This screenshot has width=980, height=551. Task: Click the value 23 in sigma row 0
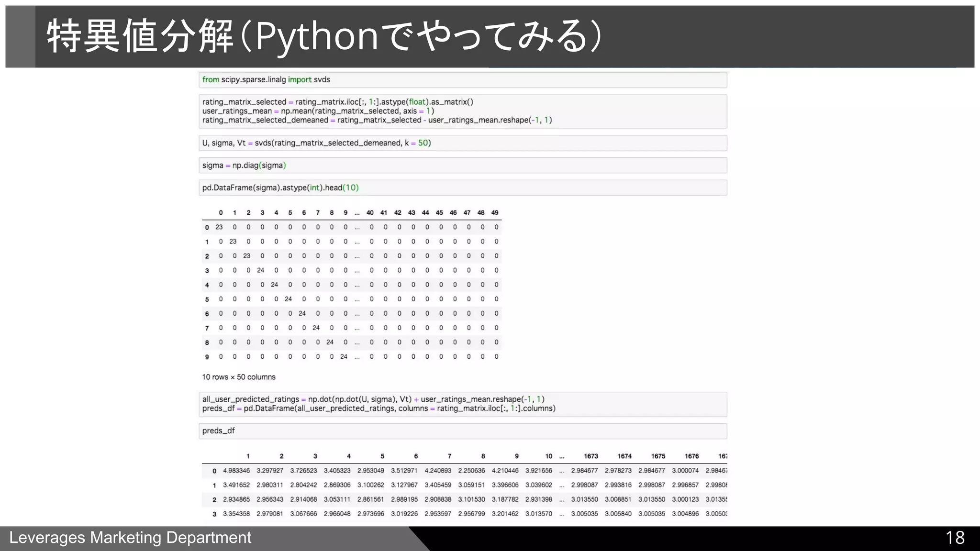click(219, 227)
